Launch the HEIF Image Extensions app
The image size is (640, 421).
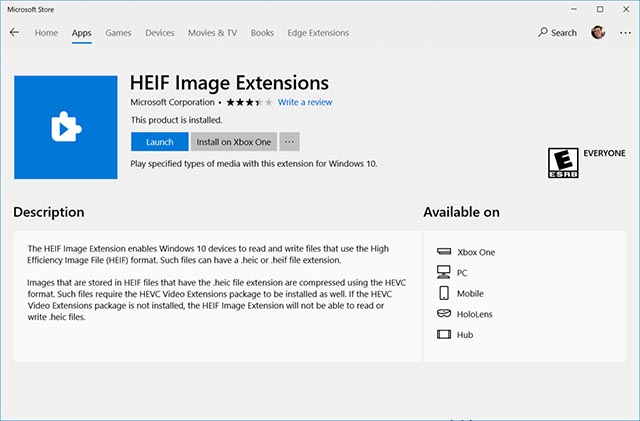point(160,142)
